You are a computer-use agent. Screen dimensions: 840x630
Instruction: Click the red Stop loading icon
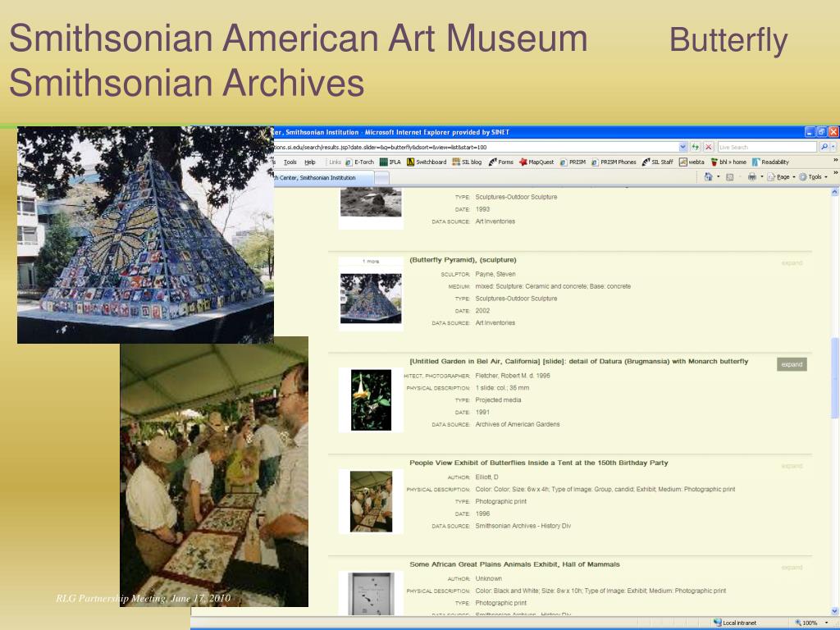[709, 147]
